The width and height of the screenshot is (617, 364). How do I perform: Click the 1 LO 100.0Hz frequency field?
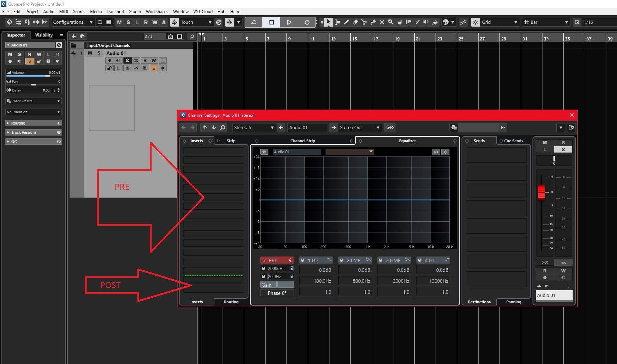[316, 281]
